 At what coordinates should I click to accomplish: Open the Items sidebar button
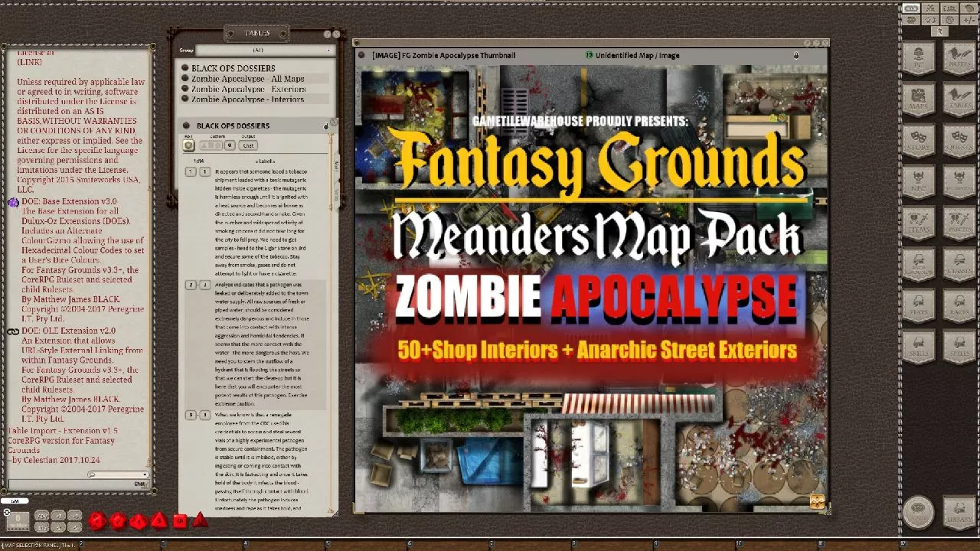918,223
